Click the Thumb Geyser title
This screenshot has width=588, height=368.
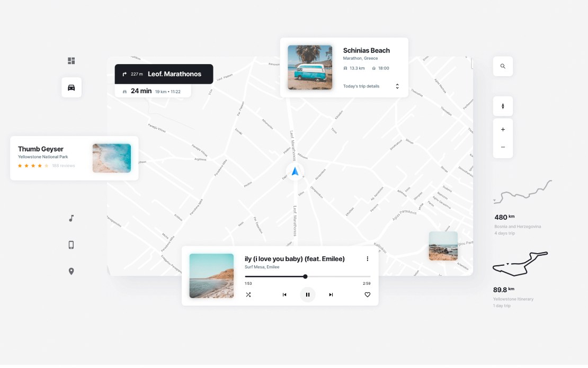coord(40,149)
